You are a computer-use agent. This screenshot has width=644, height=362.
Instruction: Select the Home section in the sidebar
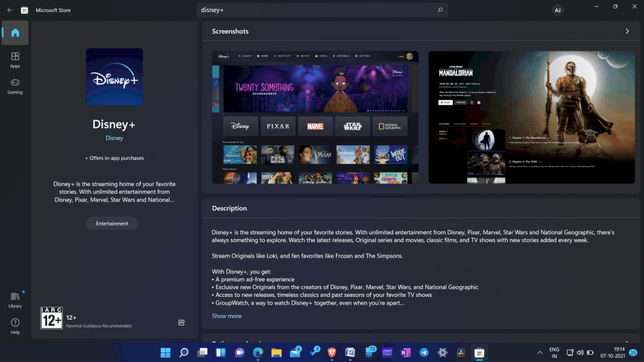15,33
